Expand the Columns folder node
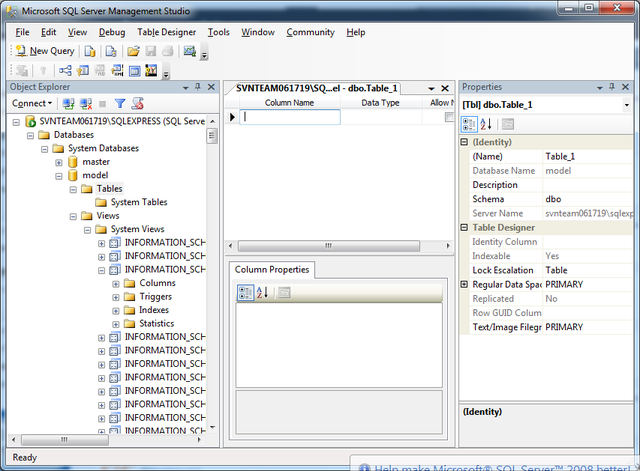Image resolution: width=640 pixels, height=471 pixels. 116,284
